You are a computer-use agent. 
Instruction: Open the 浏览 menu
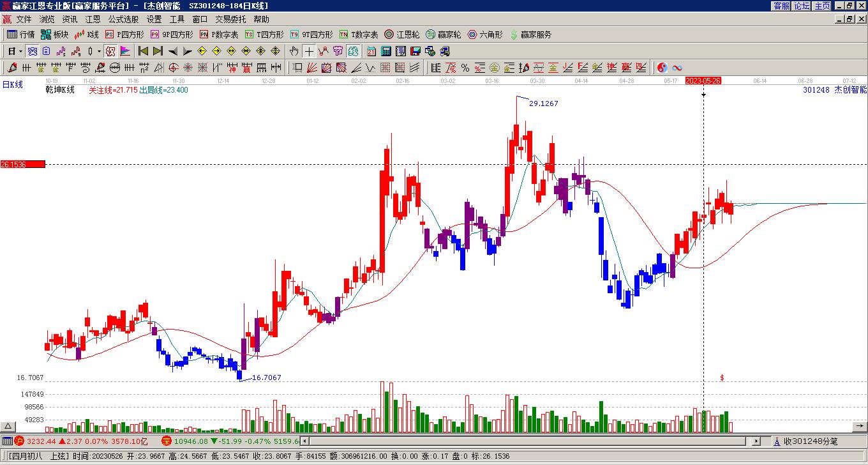47,20
